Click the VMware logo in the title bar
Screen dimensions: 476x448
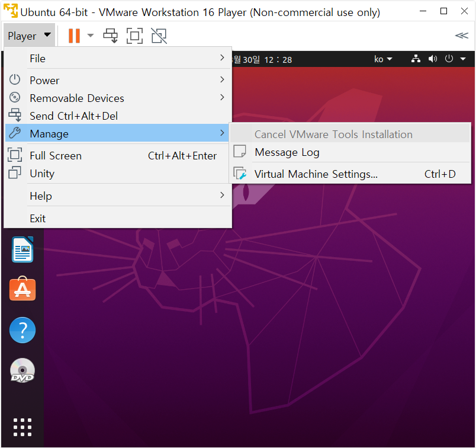click(11, 11)
